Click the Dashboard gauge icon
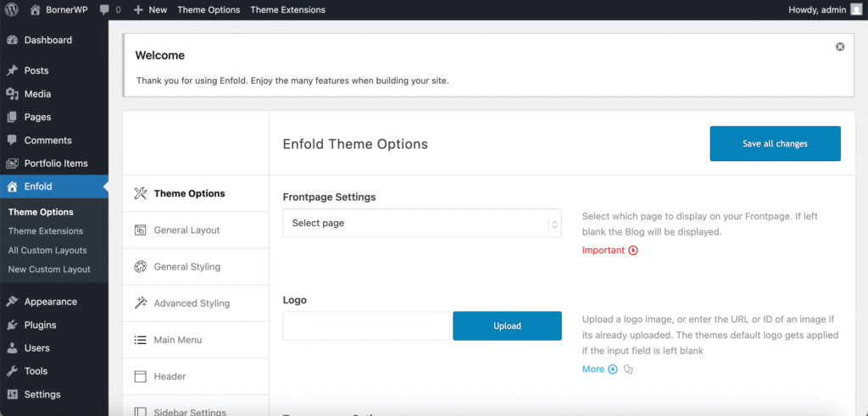Viewport: 868px width, 416px height. (x=12, y=40)
